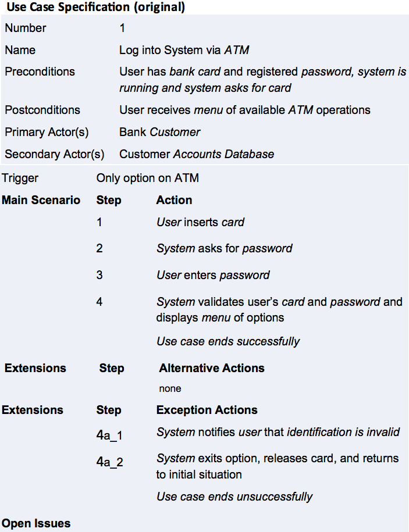Select step 1 "User inserts card"
This screenshot has width=409, height=532.
coord(200,222)
